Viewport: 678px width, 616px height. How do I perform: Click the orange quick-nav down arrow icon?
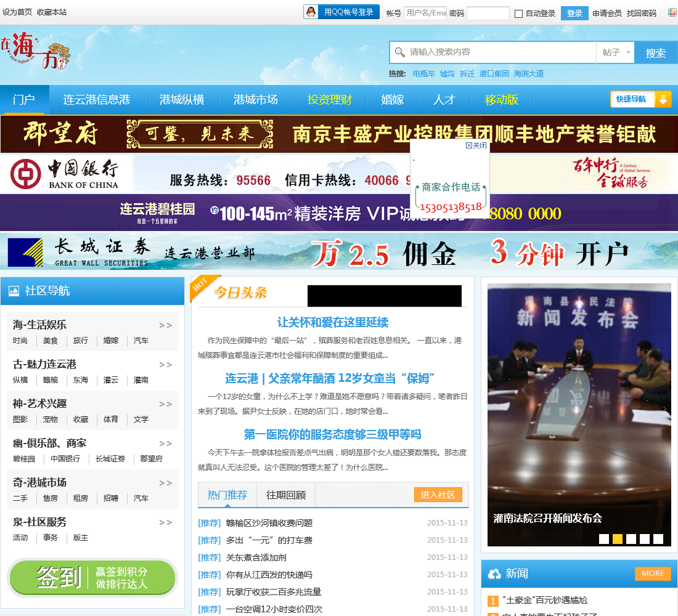(663, 99)
